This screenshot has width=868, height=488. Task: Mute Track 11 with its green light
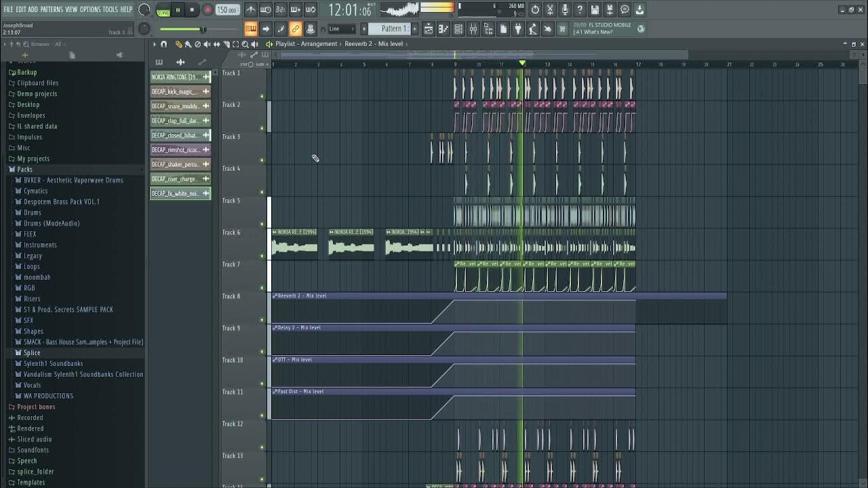[x=262, y=415]
